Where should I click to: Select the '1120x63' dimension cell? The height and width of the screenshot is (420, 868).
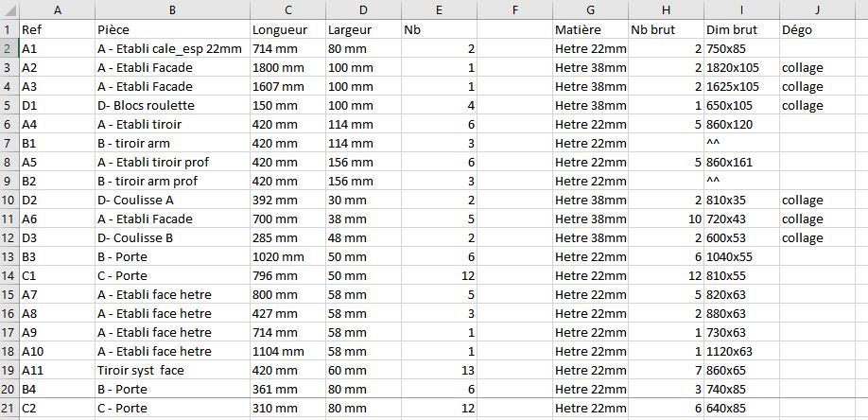click(x=740, y=351)
